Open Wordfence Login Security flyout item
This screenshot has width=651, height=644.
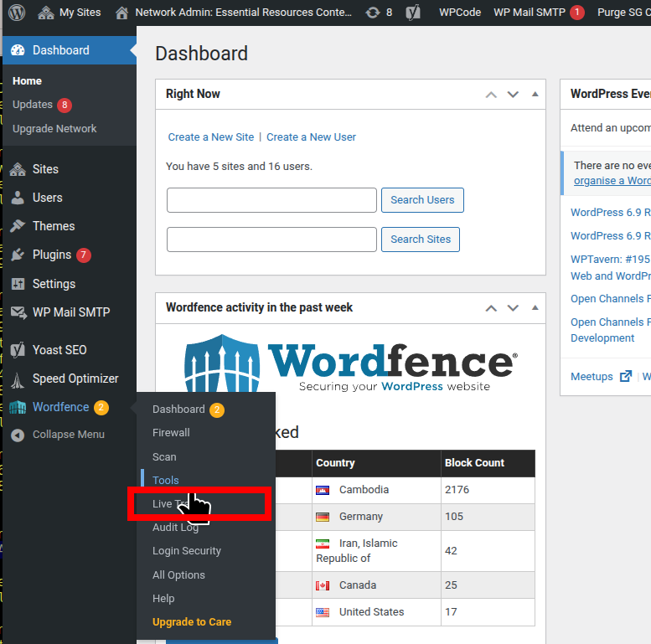click(x=187, y=551)
